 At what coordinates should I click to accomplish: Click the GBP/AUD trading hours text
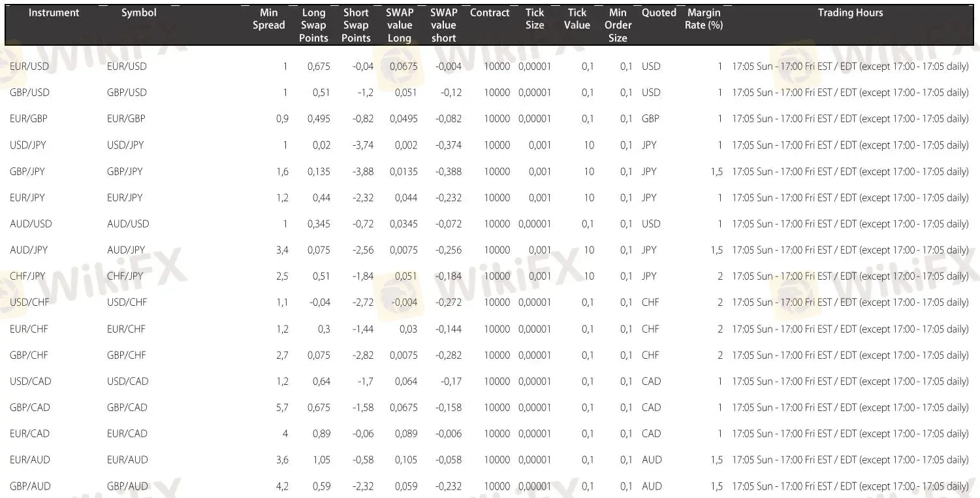(850, 486)
